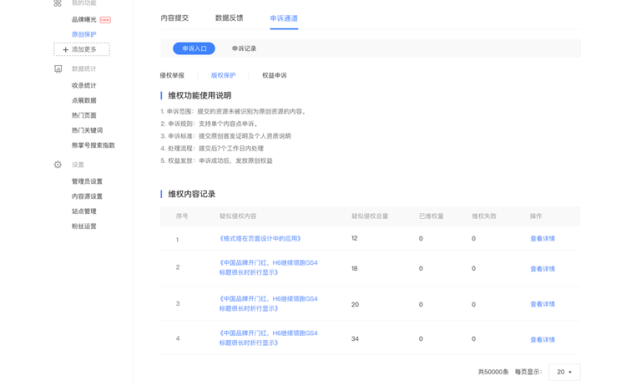Click the 维权功能使用说明 heading
This screenshot has height=386, width=626.
pos(200,96)
